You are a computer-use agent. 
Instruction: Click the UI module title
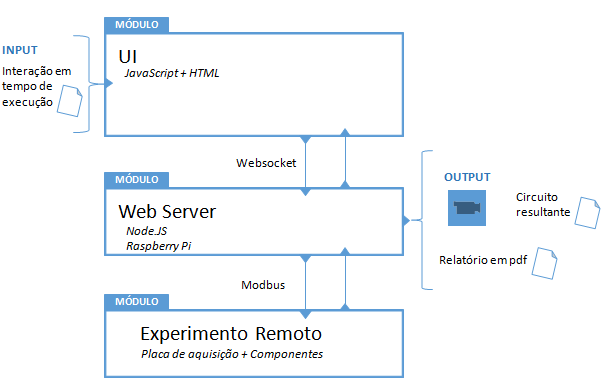tap(127, 57)
